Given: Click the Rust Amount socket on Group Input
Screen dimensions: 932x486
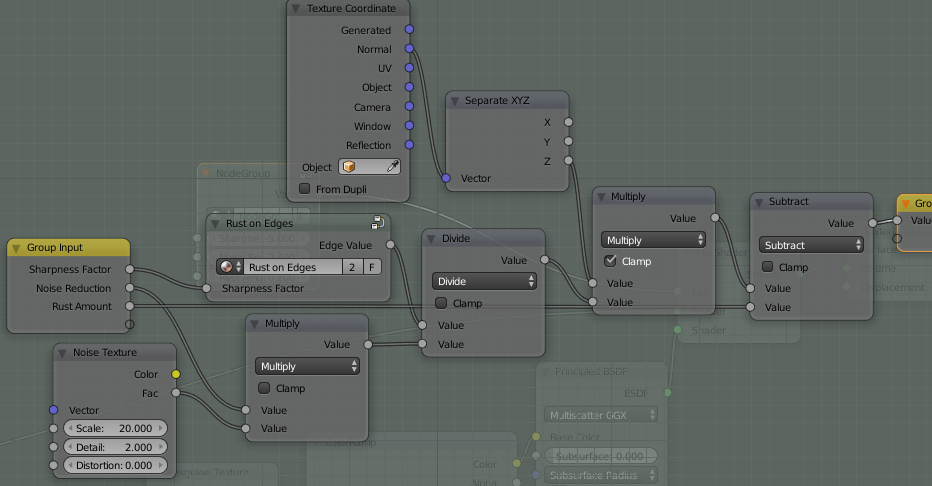Looking at the screenshot, I should point(130,306).
